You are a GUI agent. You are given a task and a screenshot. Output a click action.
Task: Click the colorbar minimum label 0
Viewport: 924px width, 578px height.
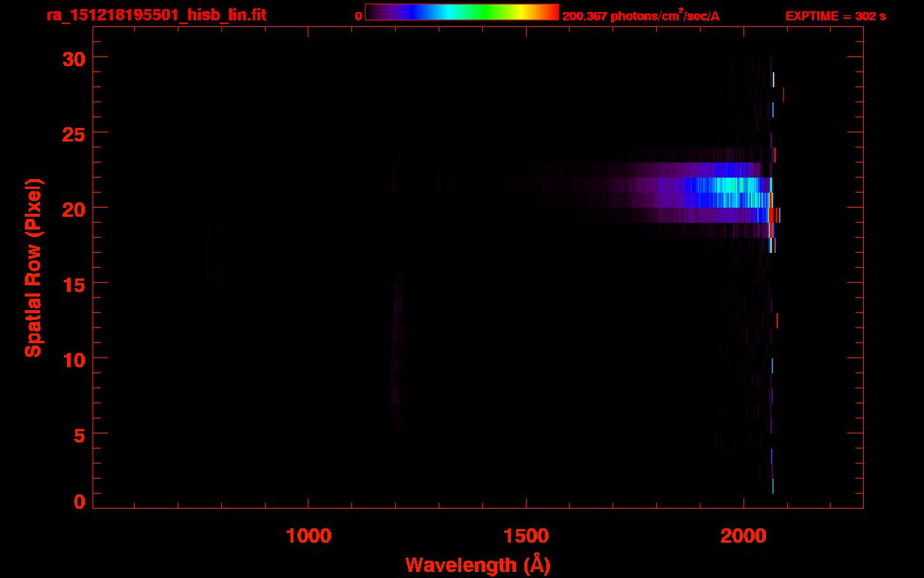(x=359, y=16)
